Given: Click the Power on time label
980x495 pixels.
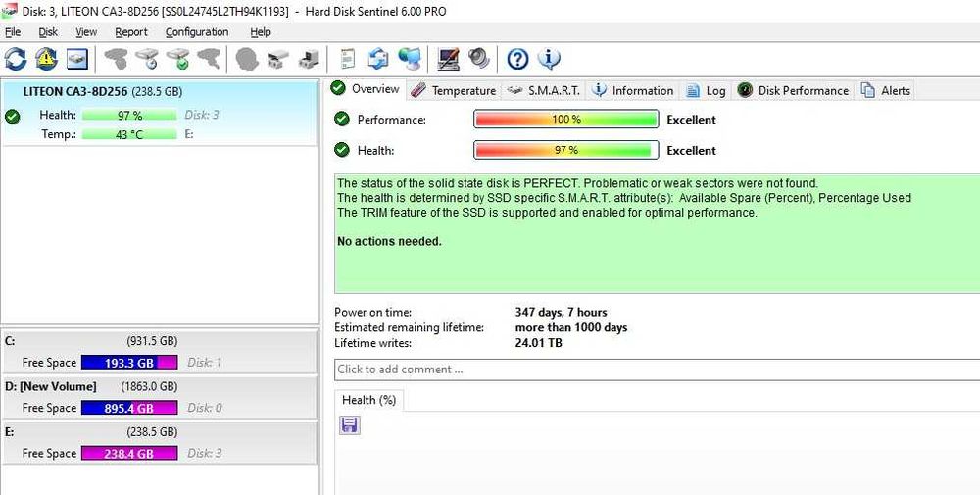Looking at the screenshot, I should 372,312.
